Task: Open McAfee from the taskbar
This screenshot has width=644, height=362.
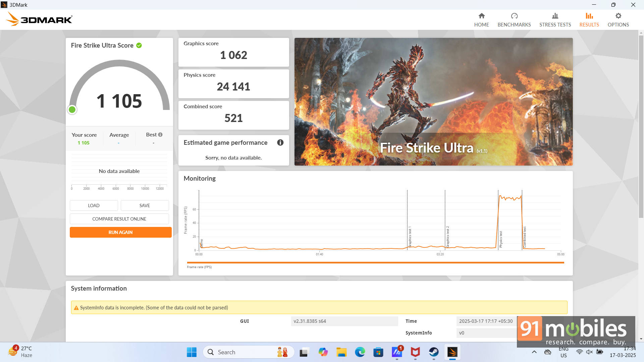Action: pyautogui.click(x=415, y=352)
